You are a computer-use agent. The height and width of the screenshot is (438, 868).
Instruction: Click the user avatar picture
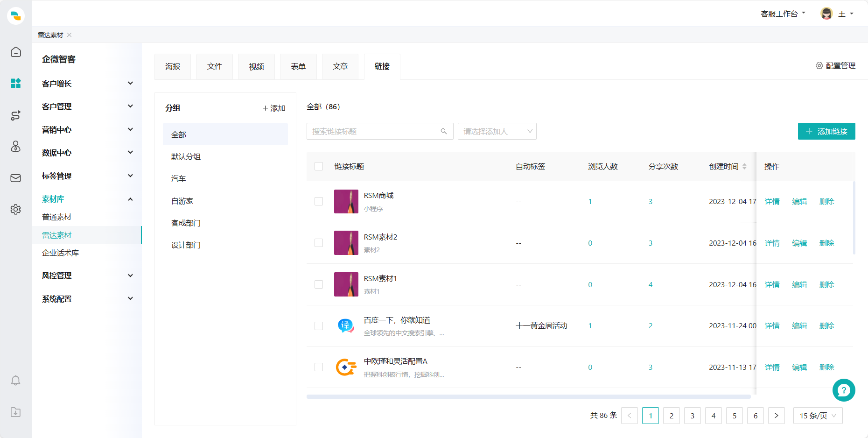826,14
